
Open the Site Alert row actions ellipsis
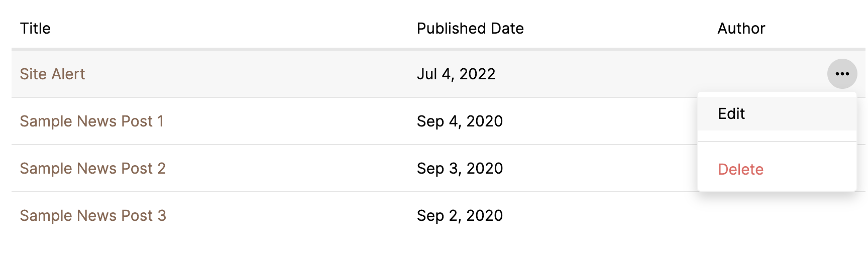(x=842, y=74)
